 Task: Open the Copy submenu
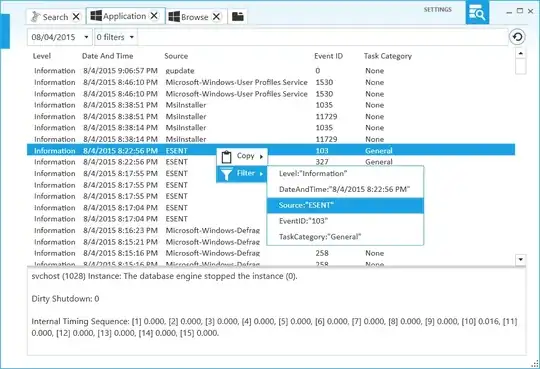click(x=242, y=156)
